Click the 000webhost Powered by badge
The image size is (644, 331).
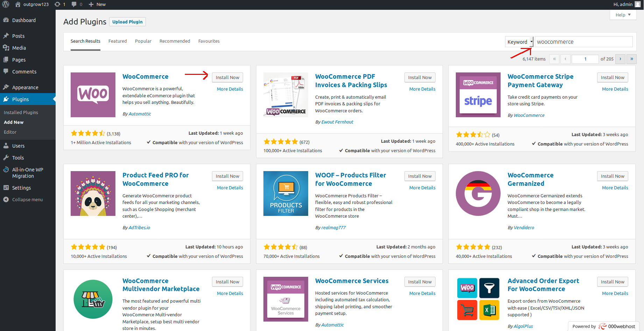(604, 326)
